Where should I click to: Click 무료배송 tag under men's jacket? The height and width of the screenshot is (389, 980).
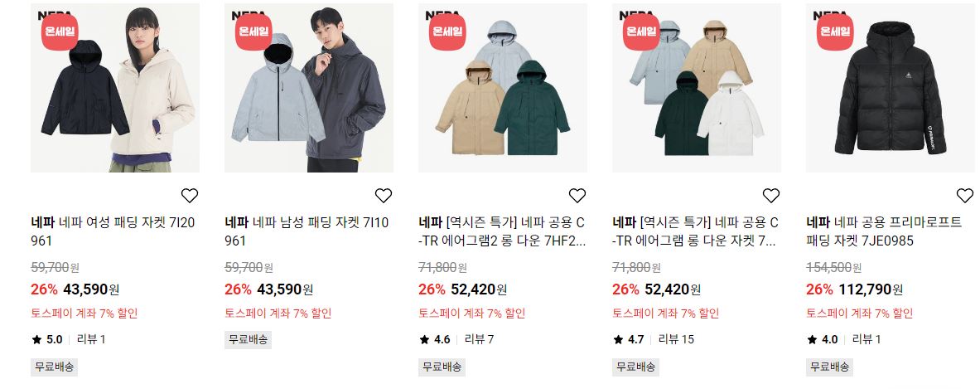tap(249, 339)
